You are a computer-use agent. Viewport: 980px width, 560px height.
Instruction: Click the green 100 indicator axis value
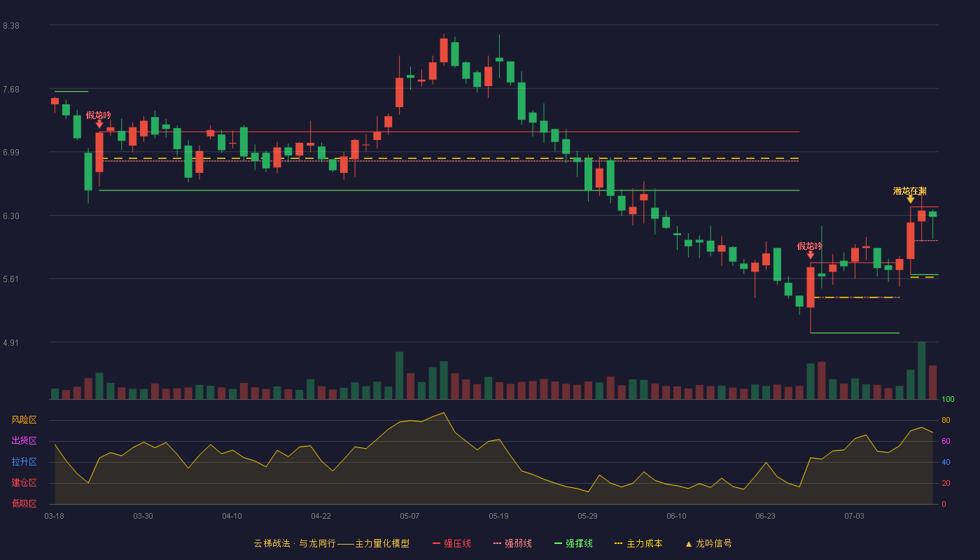pos(948,400)
